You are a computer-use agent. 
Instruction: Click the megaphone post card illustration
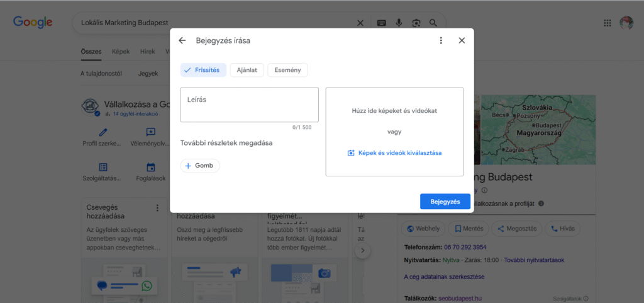point(214,280)
